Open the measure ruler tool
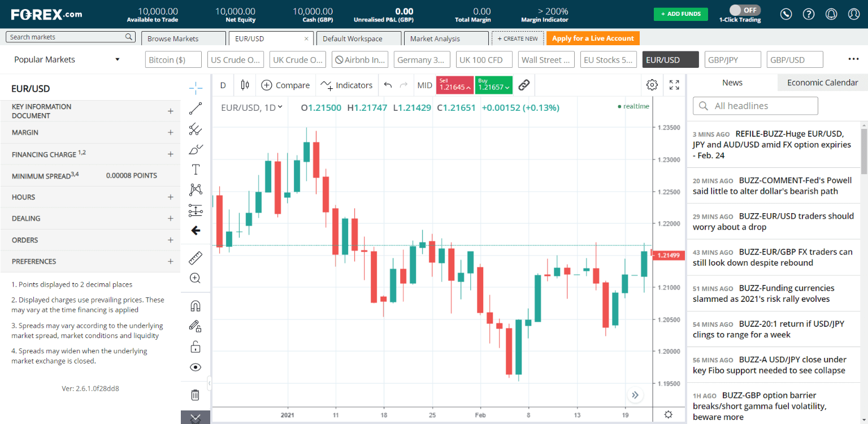Viewport: 868px width, 424px height. pos(196,258)
